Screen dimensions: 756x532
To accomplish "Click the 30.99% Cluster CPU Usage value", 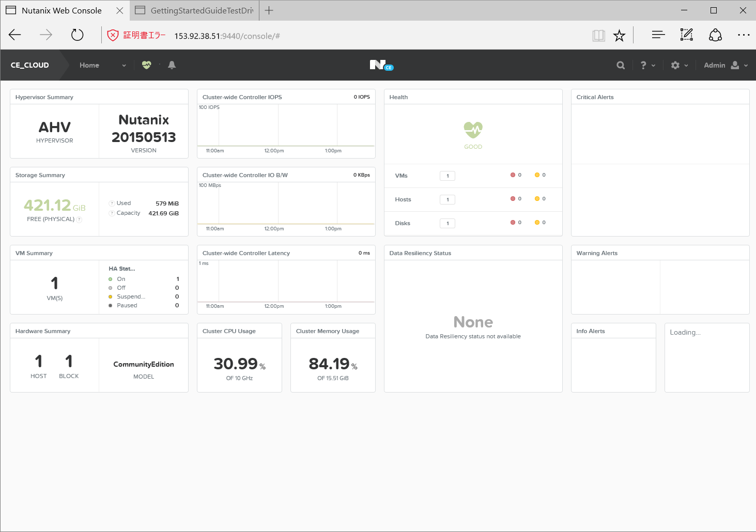I will tap(240, 364).
